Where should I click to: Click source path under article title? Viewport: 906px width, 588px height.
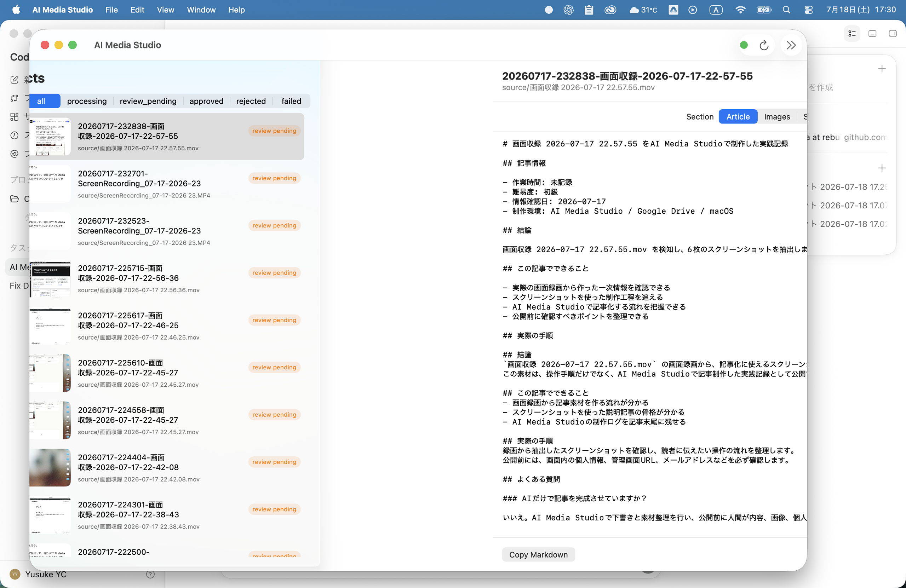pyautogui.click(x=578, y=87)
